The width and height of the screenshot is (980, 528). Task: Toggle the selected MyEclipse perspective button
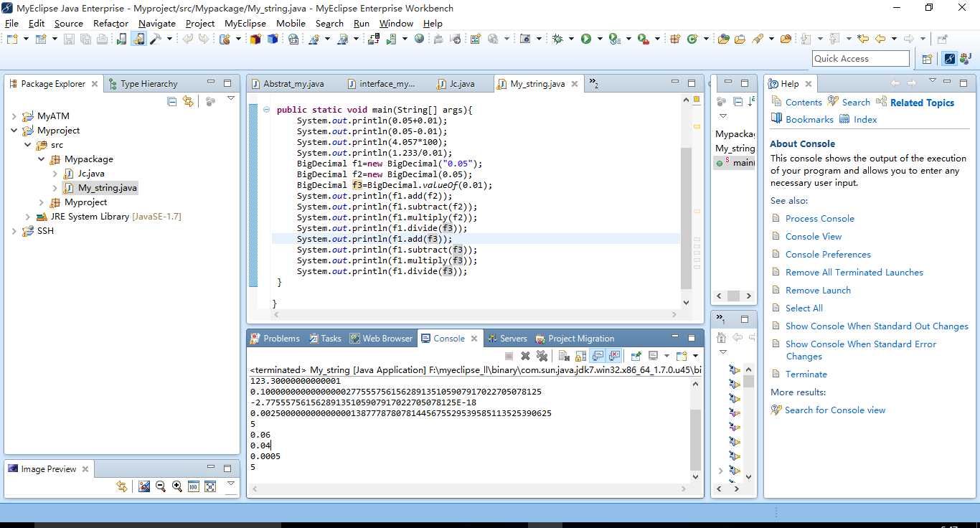pos(950,59)
